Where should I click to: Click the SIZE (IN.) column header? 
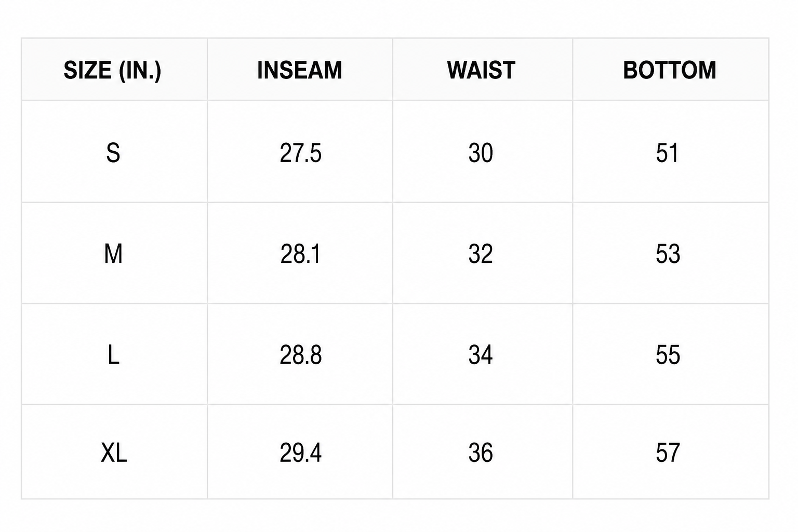click(112, 70)
